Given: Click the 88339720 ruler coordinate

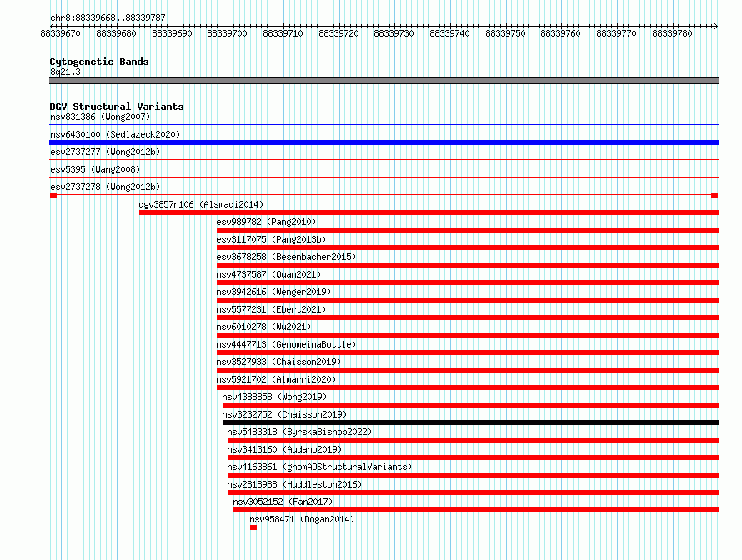Looking at the screenshot, I should click(x=338, y=33).
